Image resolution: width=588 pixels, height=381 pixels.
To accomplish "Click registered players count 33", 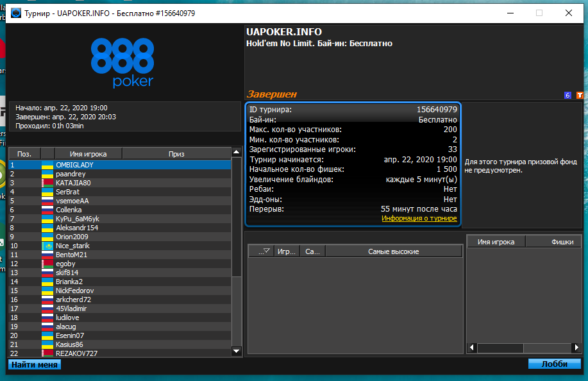I will (453, 149).
